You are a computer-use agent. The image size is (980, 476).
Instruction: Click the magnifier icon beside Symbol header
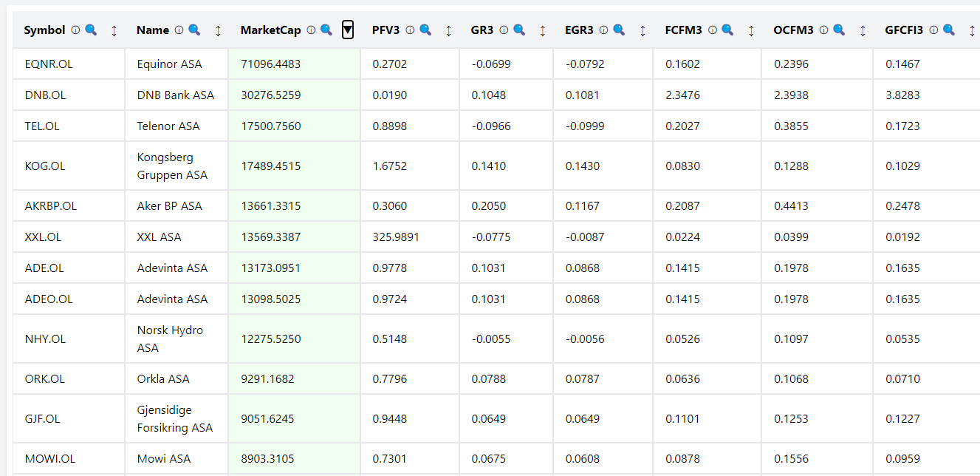[x=91, y=30]
